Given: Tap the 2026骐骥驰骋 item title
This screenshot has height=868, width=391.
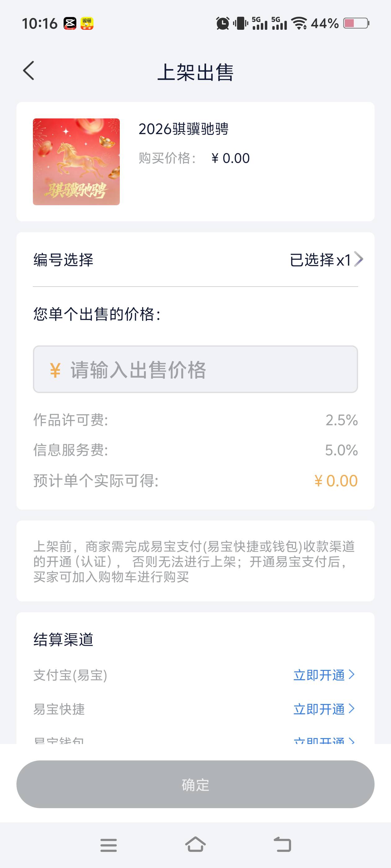Looking at the screenshot, I should [x=183, y=129].
